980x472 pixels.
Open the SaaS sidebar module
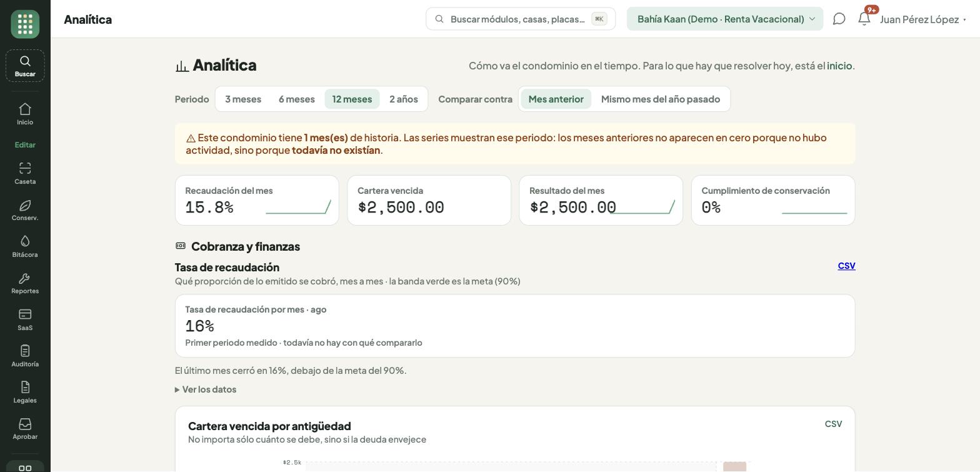pyautogui.click(x=25, y=319)
